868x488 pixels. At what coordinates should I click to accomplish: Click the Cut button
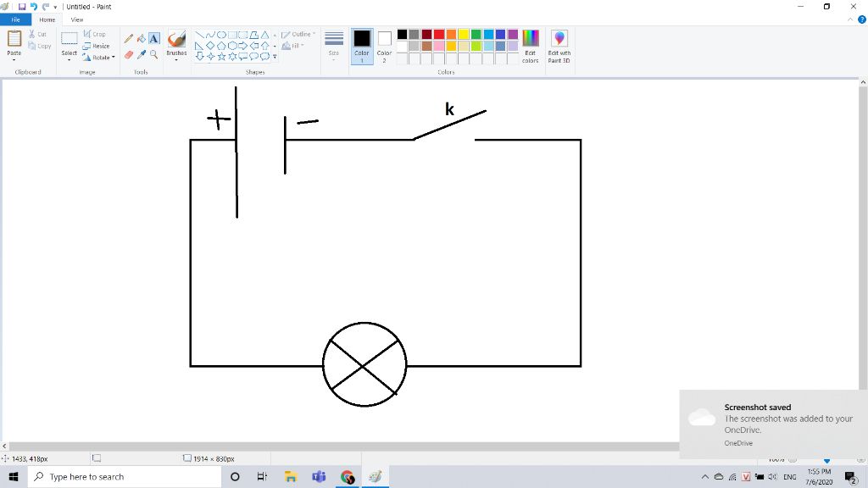tap(37, 34)
